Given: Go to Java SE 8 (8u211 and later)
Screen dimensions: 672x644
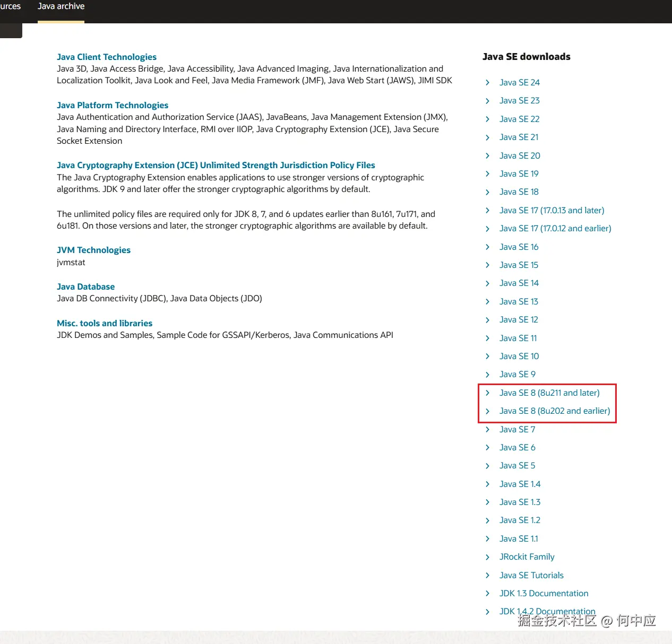Looking at the screenshot, I should coord(549,393).
